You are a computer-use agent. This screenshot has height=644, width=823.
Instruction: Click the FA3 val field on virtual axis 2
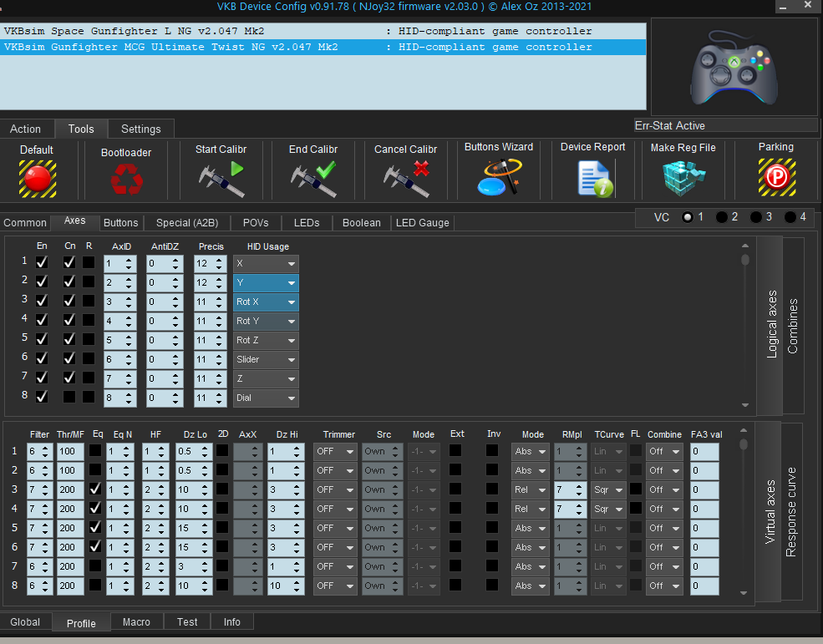click(704, 471)
